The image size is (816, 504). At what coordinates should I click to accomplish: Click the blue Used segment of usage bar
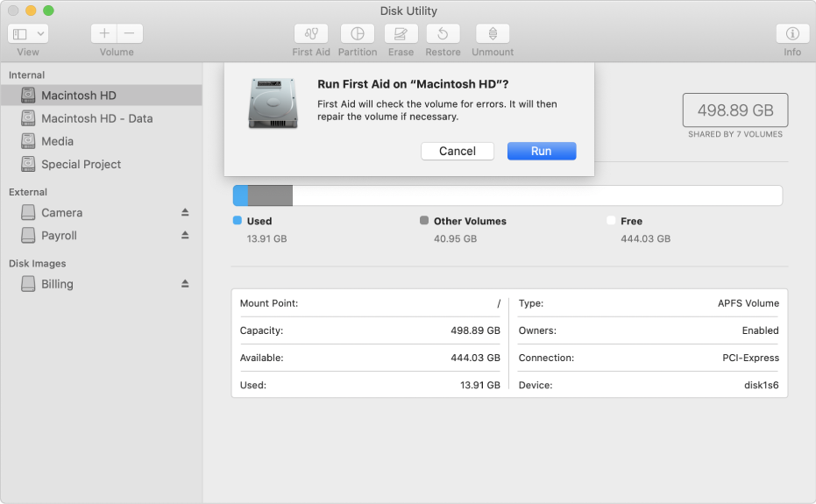[240, 195]
